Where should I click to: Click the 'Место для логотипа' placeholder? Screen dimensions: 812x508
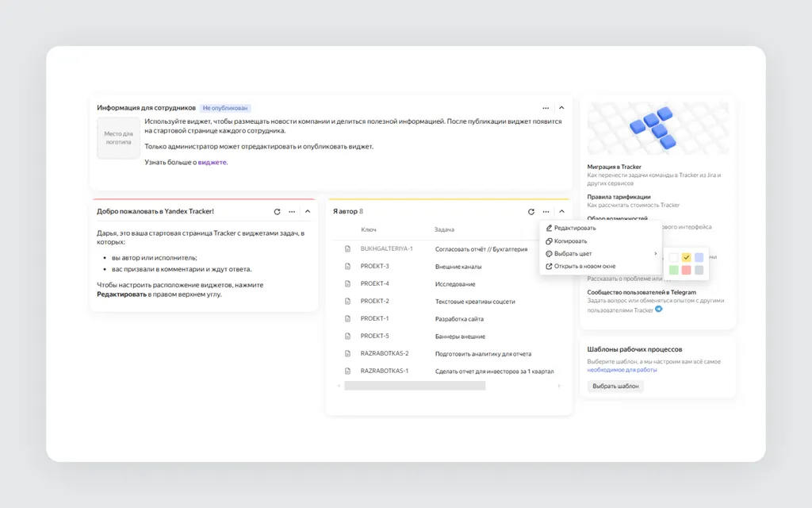[x=119, y=138]
